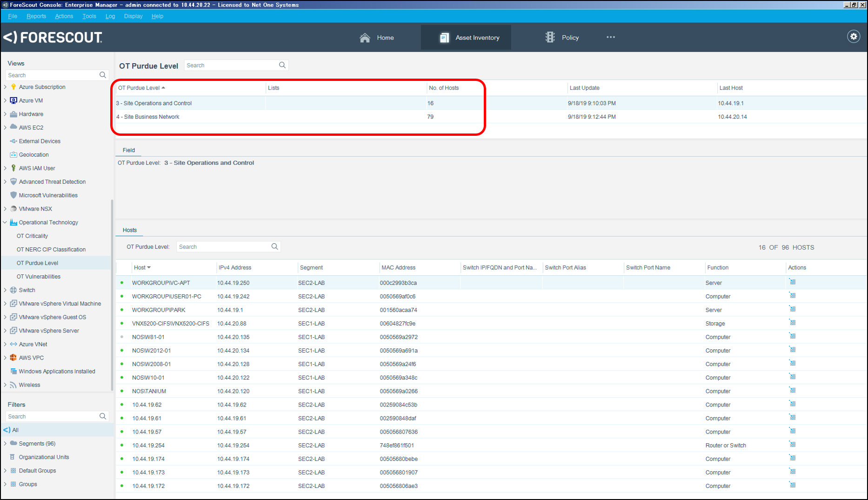Select host row VNX5200-CIFS\VNX5200-CIFS
This screenshot has width=868, height=500.
click(x=491, y=323)
